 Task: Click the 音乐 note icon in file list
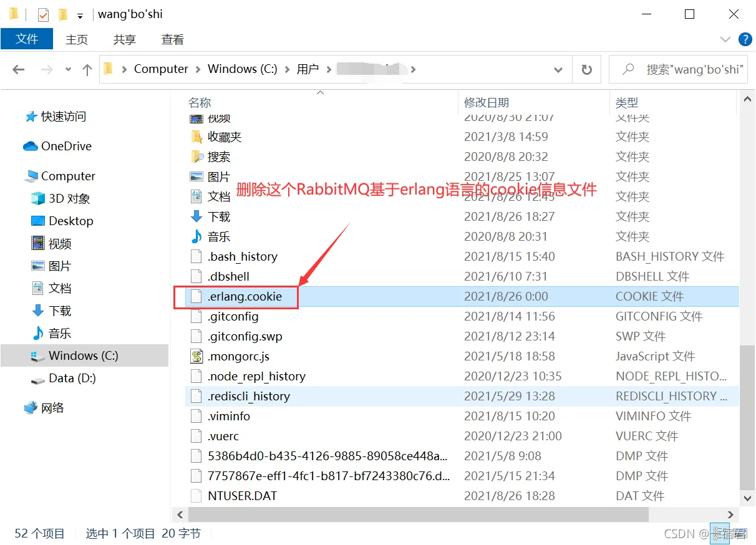click(x=197, y=237)
